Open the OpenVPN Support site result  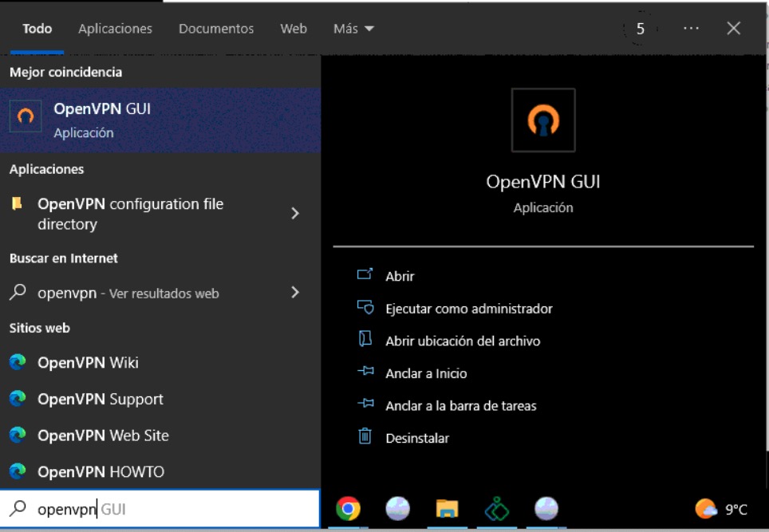click(160, 399)
